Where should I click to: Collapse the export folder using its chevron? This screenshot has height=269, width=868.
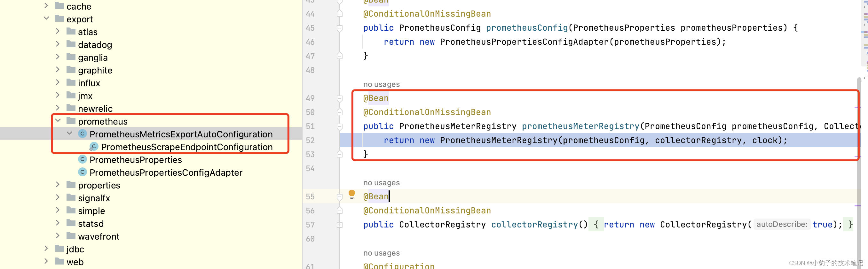pyautogui.click(x=46, y=18)
